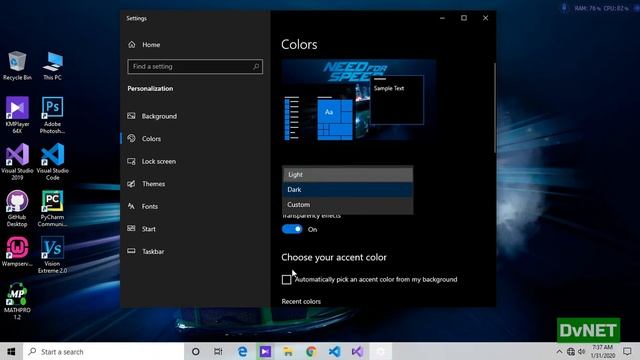Open KMPlayer from the taskbar

click(265, 351)
